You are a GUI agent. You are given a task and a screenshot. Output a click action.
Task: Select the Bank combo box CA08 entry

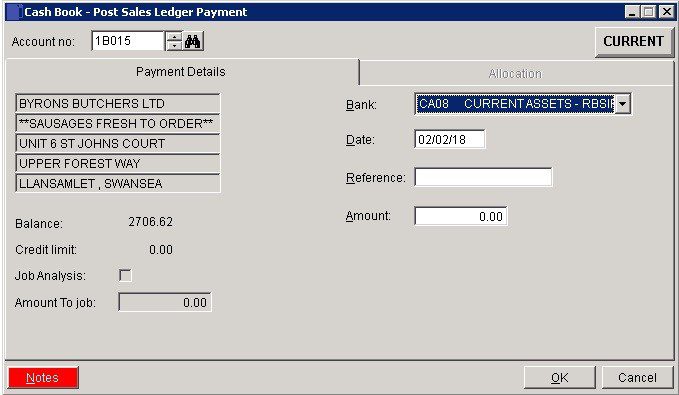(x=515, y=104)
